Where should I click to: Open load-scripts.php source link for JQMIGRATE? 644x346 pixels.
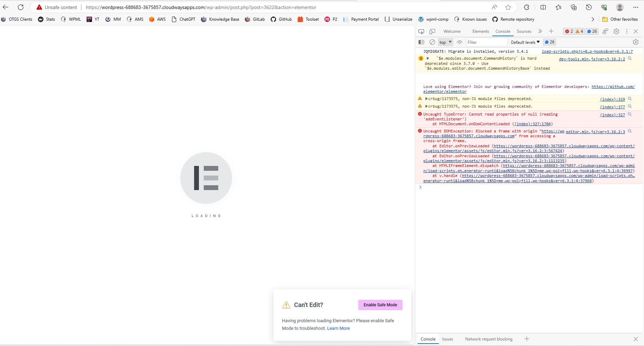pyautogui.click(x=587, y=51)
